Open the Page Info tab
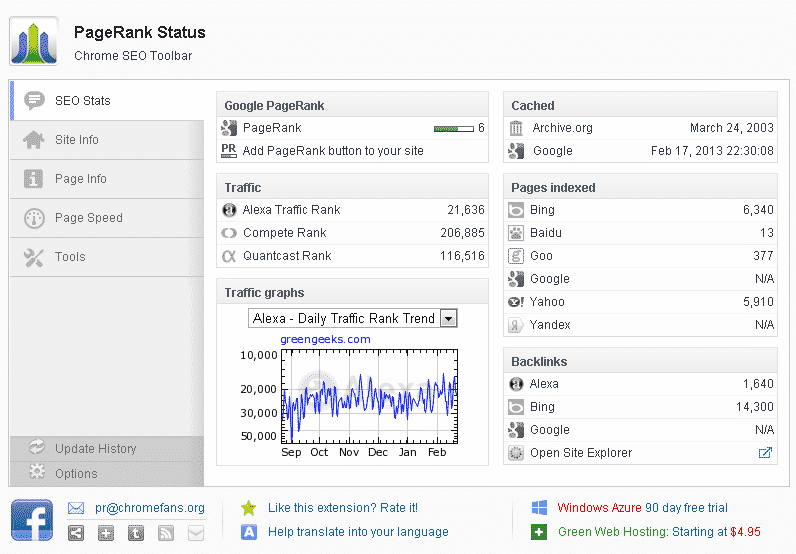796x554 pixels. (x=107, y=179)
